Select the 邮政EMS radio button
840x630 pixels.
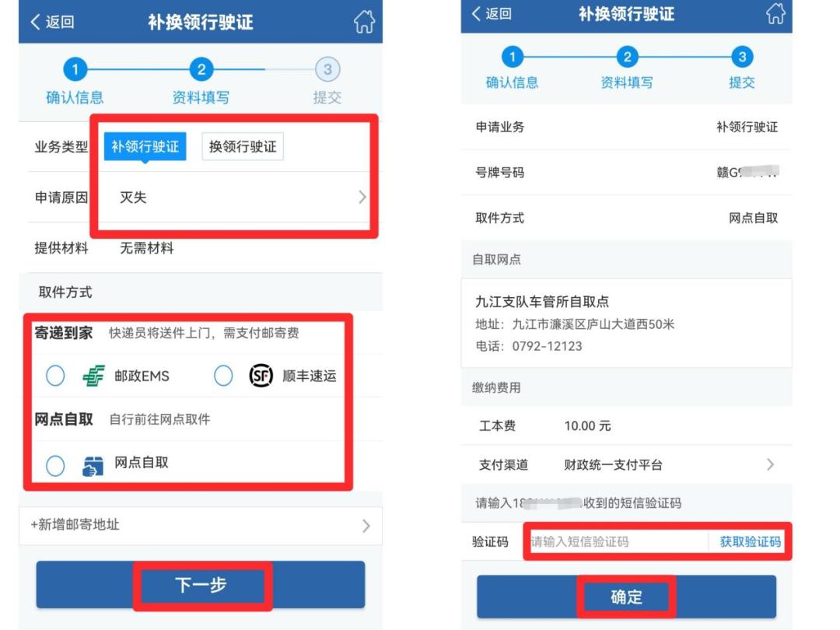tap(55, 376)
